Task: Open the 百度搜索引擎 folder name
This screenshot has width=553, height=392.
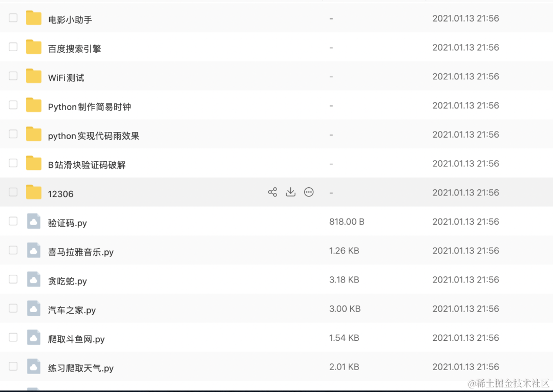Action: [74, 49]
